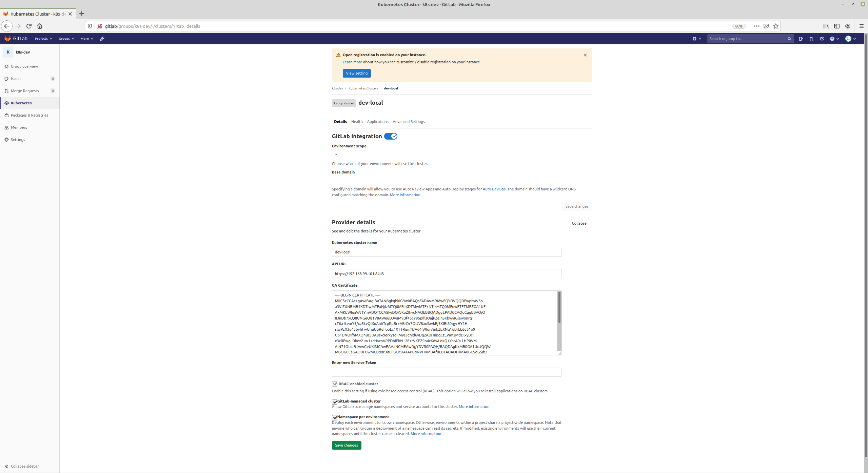Open the To-Do list icon in the header
The height and width of the screenshot is (473, 868).
[822, 39]
